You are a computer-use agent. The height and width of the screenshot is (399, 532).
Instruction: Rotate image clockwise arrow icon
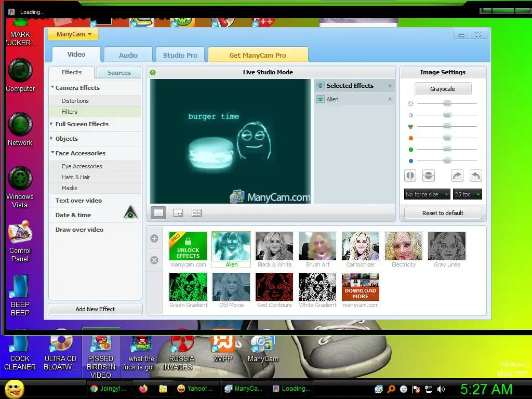pyautogui.click(x=457, y=176)
